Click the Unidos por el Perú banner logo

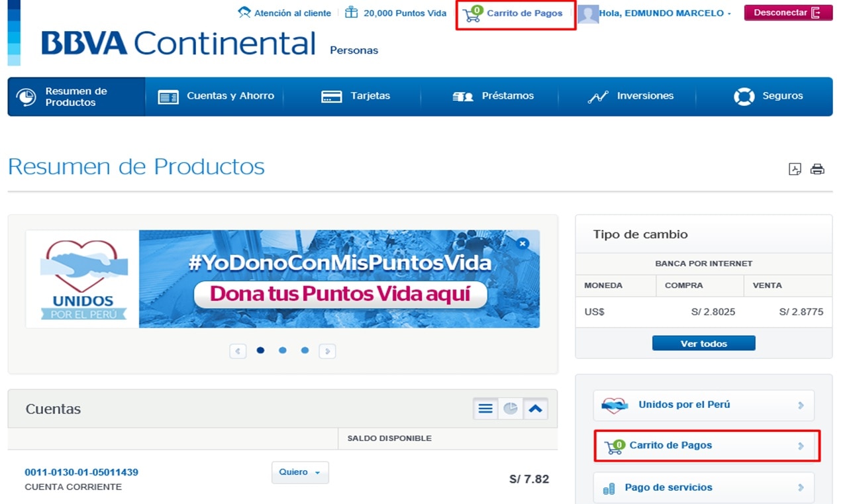pyautogui.click(x=83, y=279)
